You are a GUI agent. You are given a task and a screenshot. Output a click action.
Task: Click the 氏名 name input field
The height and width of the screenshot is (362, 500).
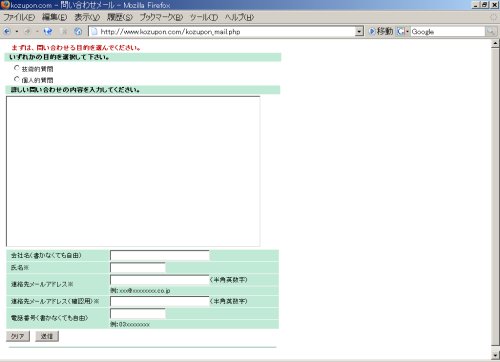pyautogui.click(x=138, y=268)
